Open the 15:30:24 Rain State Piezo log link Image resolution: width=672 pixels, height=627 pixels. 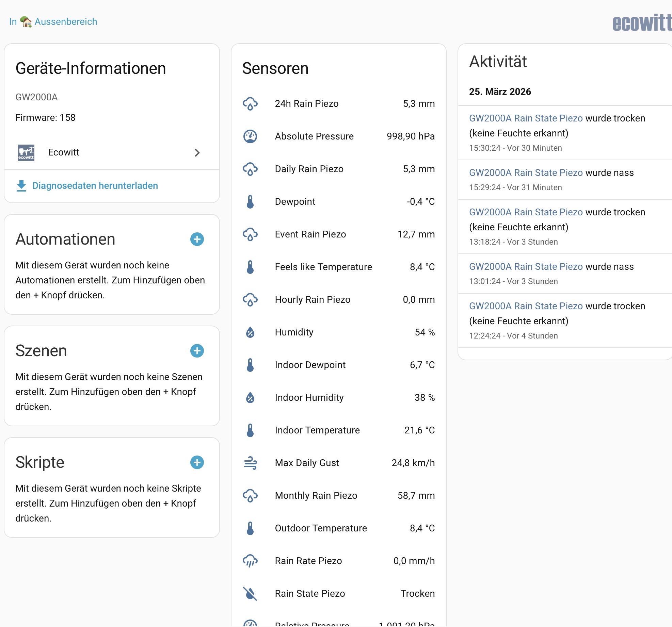(526, 118)
